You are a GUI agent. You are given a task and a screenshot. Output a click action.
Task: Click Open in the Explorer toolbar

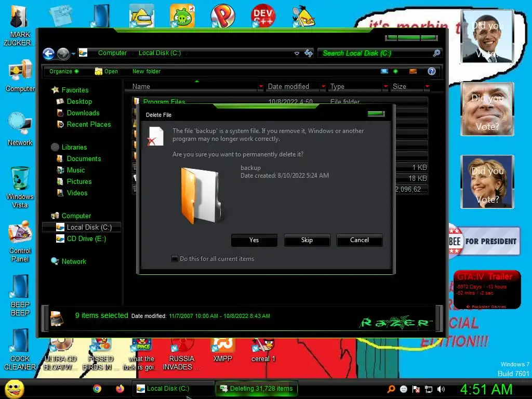click(x=107, y=71)
